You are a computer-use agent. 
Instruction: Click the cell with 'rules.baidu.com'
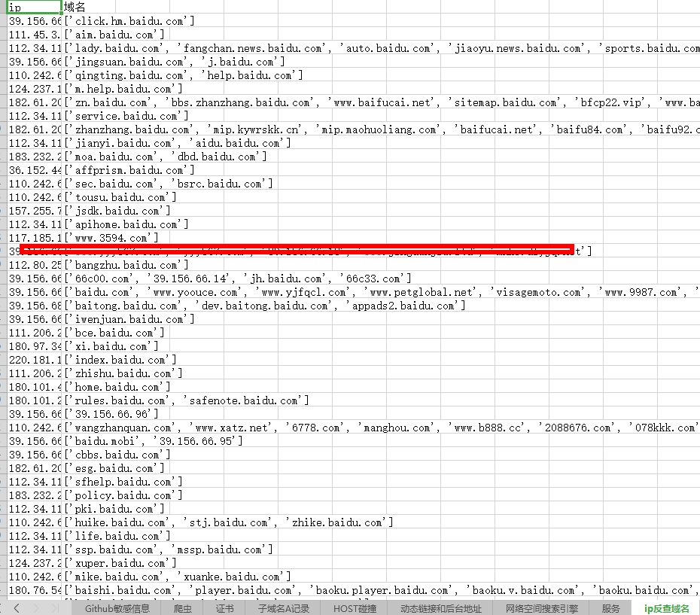pyautogui.click(x=187, y=400)
